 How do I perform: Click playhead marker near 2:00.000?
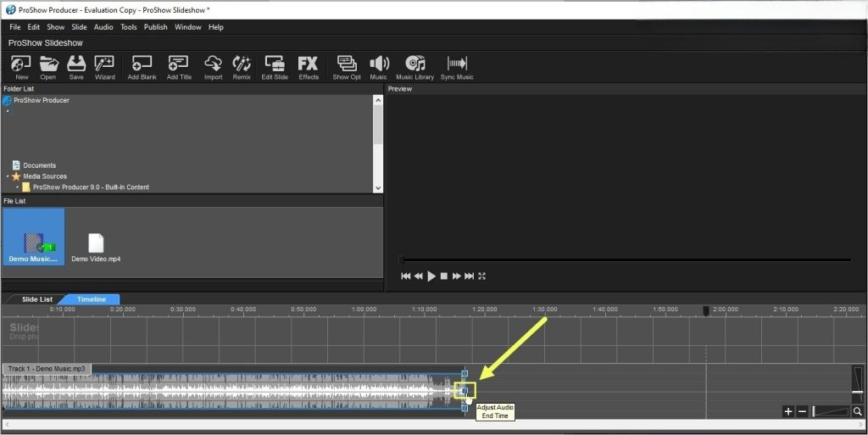click(706, 311)
